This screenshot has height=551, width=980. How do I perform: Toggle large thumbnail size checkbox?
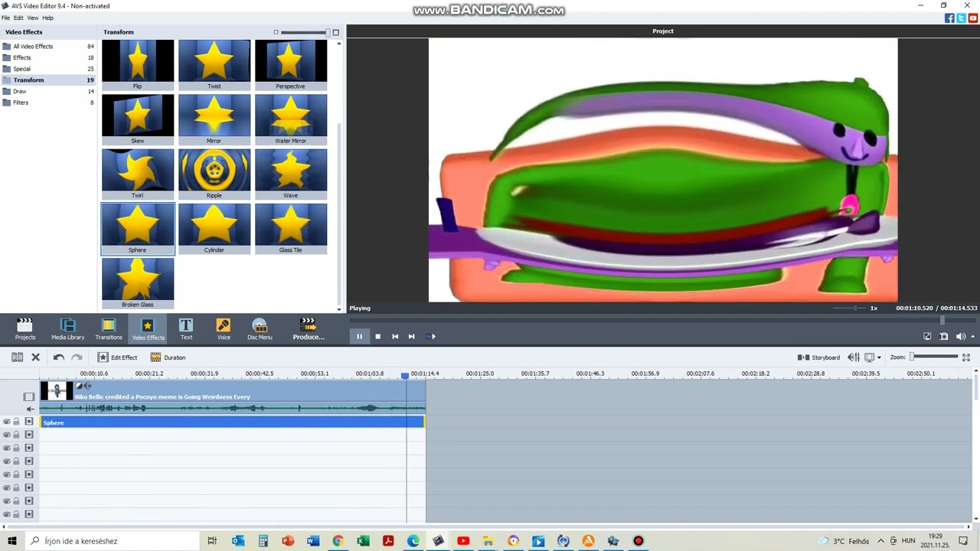pyautogui.click(x=335, y=32)
